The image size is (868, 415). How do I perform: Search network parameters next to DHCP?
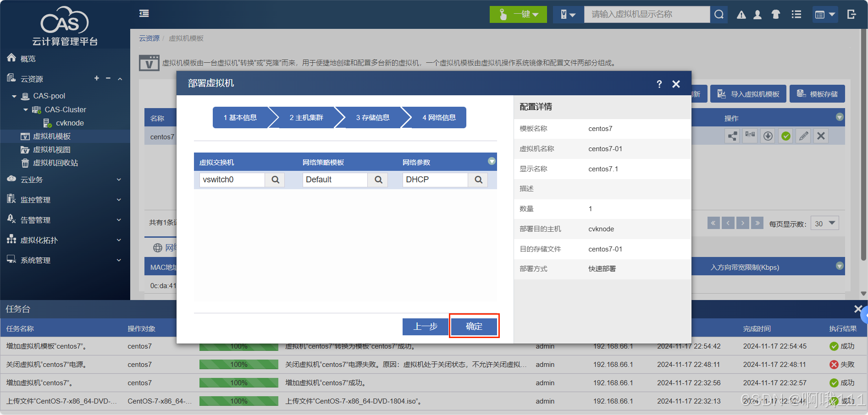pos(478,180)
